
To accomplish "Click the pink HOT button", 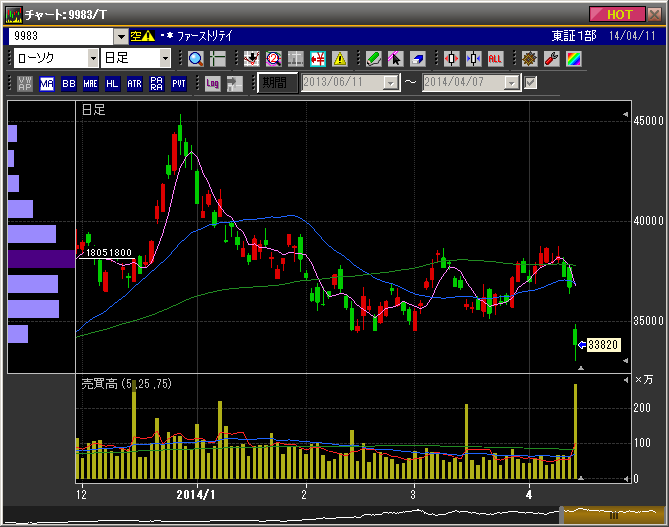I will (619, 14).
